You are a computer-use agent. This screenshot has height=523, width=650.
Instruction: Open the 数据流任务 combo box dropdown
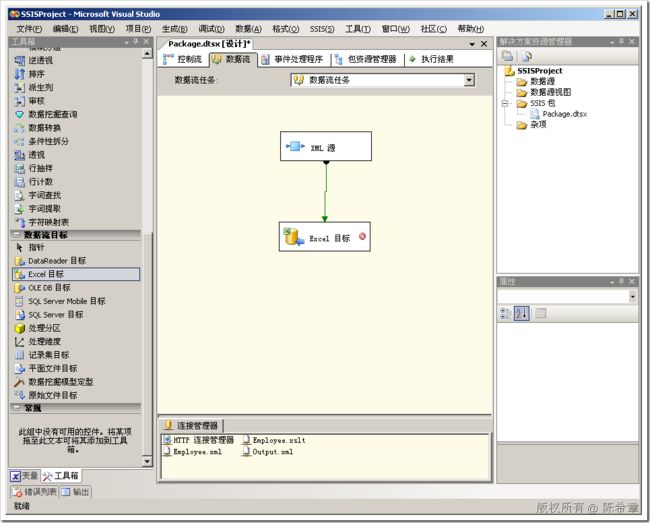click(469, 80)
